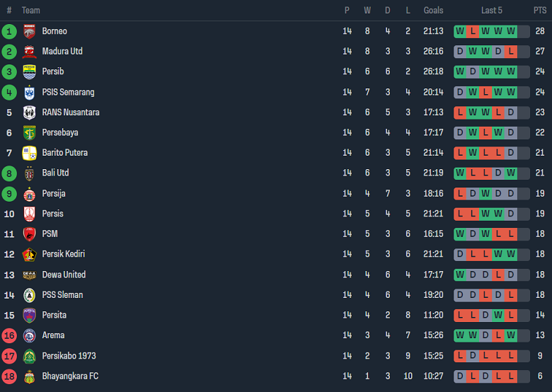Image resolution: width=552 pixels, height=392 pixels.
Task: Select the Persebaya green logo
Action: click(29, 132)
